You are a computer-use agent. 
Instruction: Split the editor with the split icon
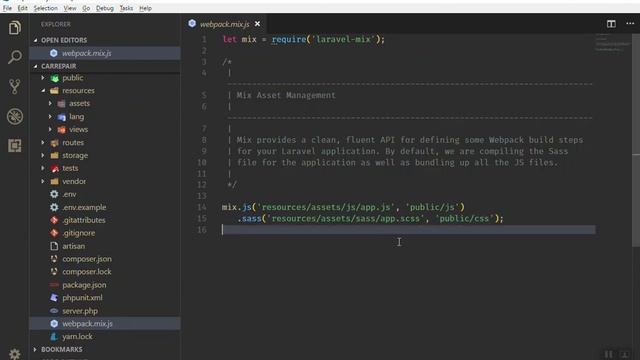pos(611,24)
